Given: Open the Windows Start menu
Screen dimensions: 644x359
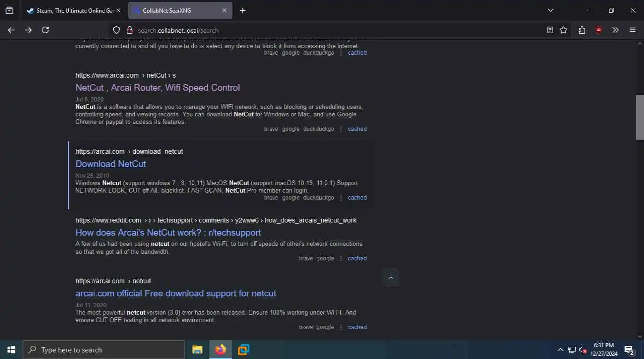Looking at the screenshot, I should [11, 350].
